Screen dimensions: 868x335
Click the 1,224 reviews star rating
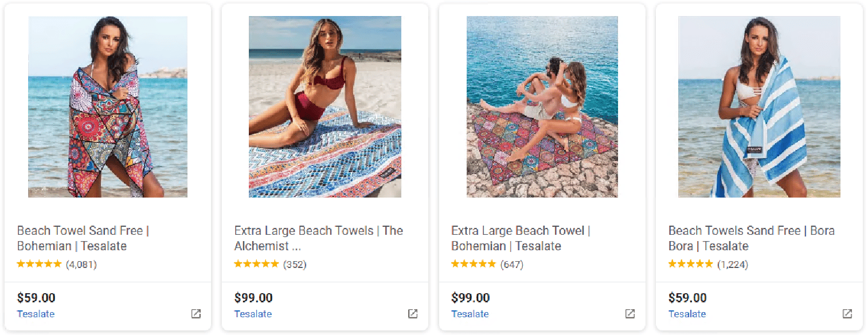point(690,265)
